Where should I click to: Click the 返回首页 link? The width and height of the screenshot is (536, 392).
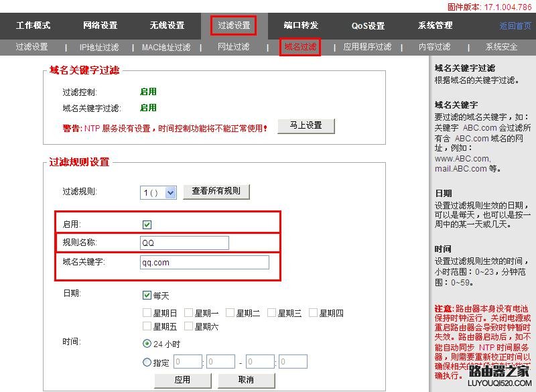coord(515,25)
